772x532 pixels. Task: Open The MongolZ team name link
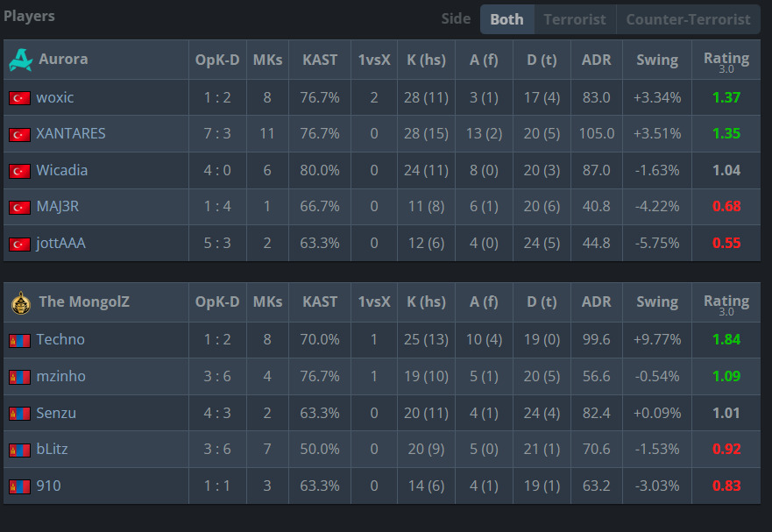84,301
